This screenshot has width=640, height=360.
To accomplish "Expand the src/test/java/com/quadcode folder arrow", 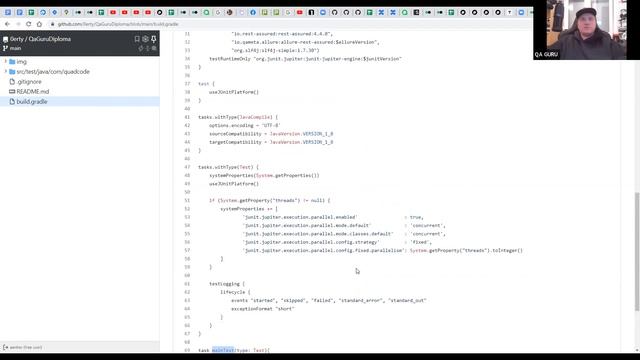I will click(x=6, y=71).
